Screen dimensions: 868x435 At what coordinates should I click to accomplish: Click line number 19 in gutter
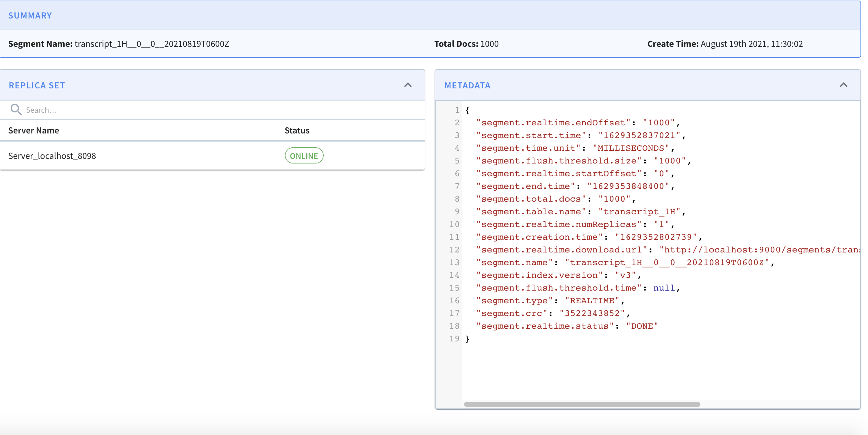454,339
